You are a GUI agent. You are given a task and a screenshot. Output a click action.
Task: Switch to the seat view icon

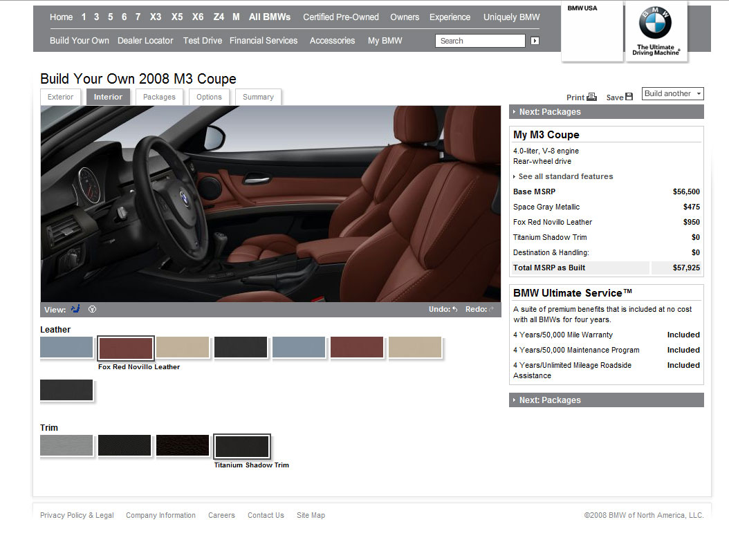point(75,308)
